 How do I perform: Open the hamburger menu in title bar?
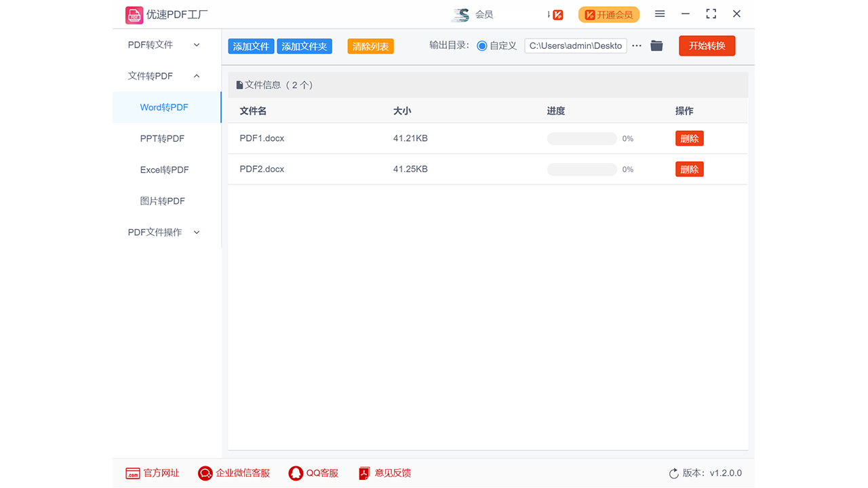[659, 14]
